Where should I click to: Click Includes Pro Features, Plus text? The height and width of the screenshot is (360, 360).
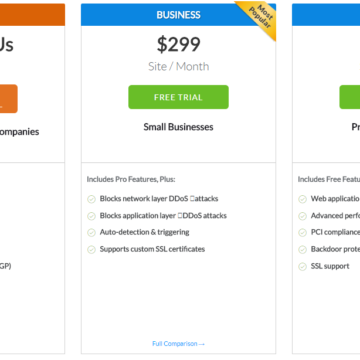[131, 179]
